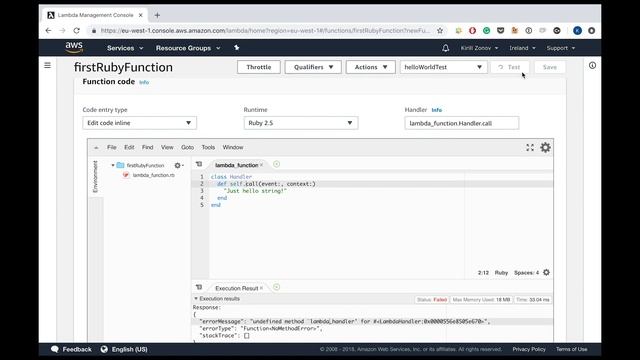The width and height of the screenshot is (640, 360).
Task: Open the helloWorldTest event selector
Action: pyautogui.click(x=443, y=67)
